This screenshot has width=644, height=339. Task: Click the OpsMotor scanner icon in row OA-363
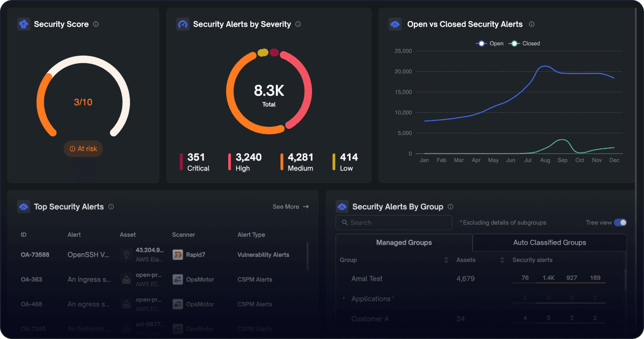click(x=178, y=279)
